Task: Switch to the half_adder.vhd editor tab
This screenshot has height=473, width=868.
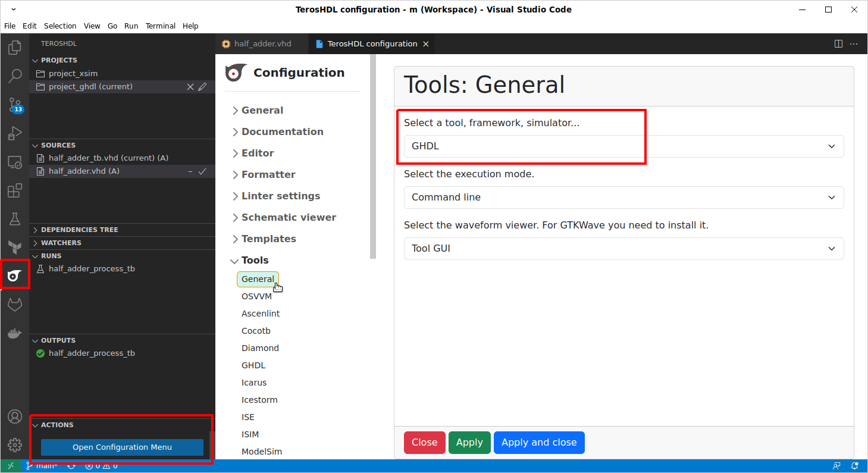Action: point(262,44)
